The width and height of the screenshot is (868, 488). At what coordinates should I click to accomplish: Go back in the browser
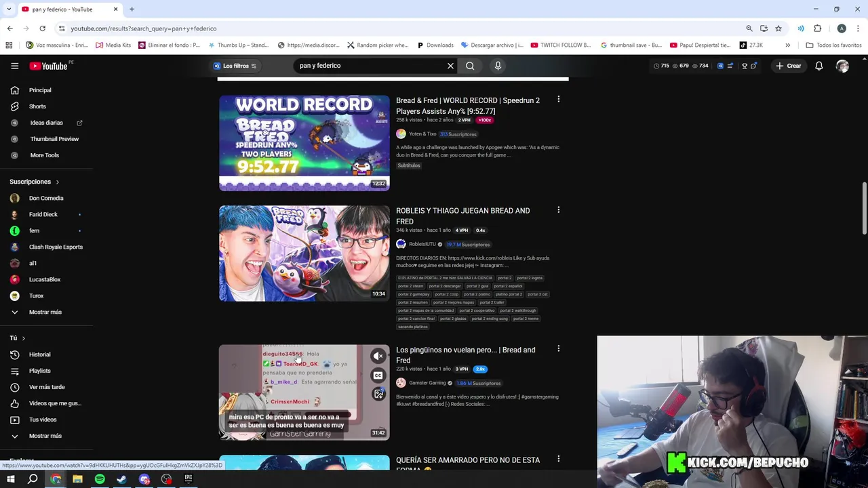tap(9, 28)
